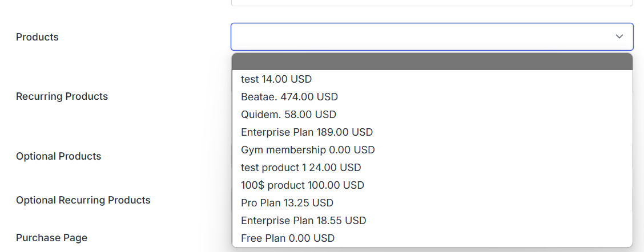This screenshot has width=644, height=252.
Task: Click the Optional Recurring Products label
Action: (83, 200)
